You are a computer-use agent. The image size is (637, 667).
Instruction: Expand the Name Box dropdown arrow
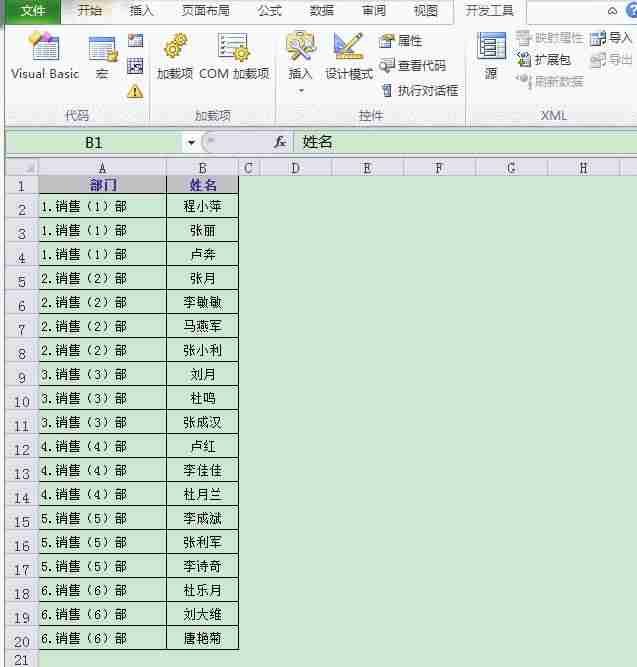(x=191, y=143)
